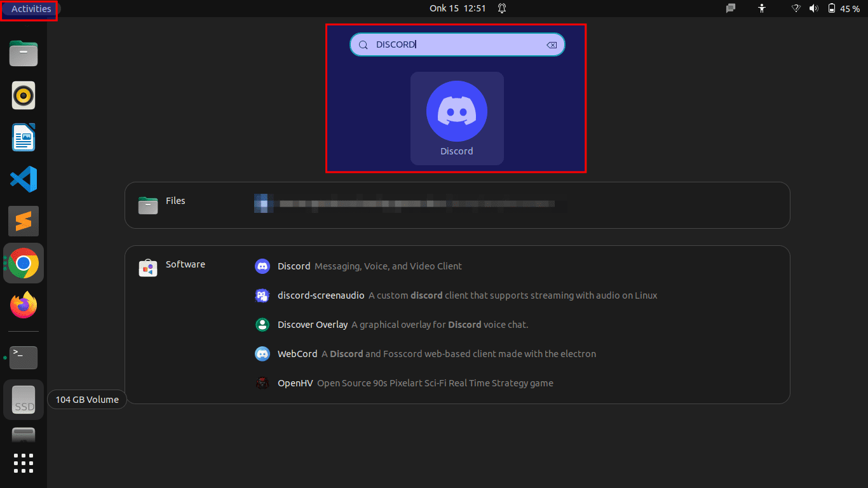Launch LibreOffice Writer from dock

coord(24,137)
